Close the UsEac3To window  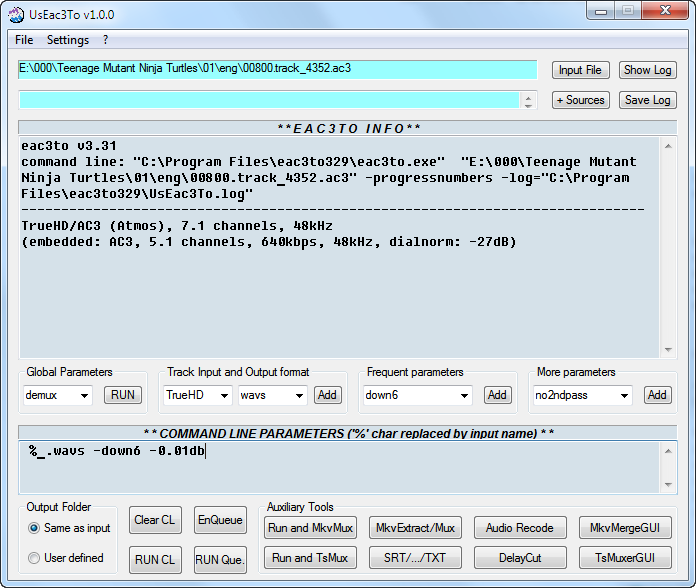point(665,11)
